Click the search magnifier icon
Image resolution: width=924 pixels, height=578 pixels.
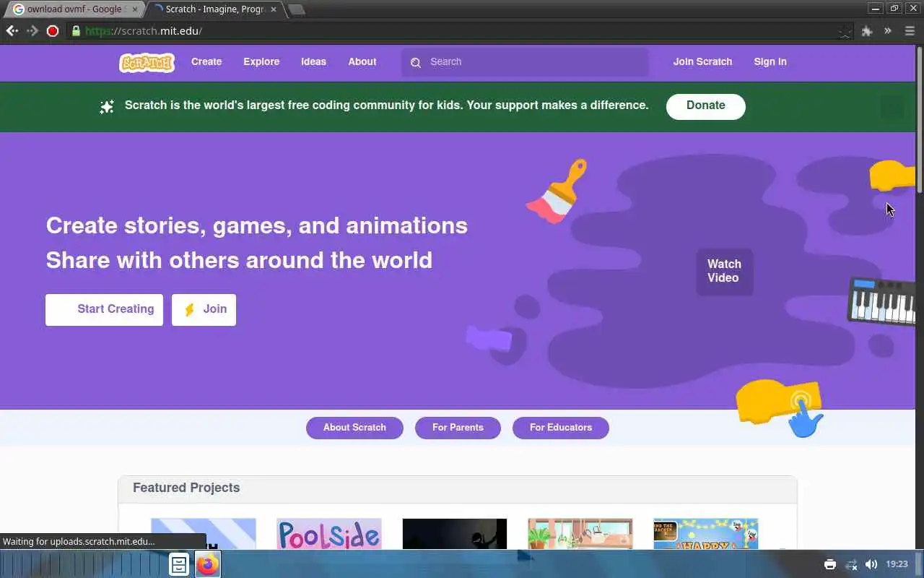point(416,63)
